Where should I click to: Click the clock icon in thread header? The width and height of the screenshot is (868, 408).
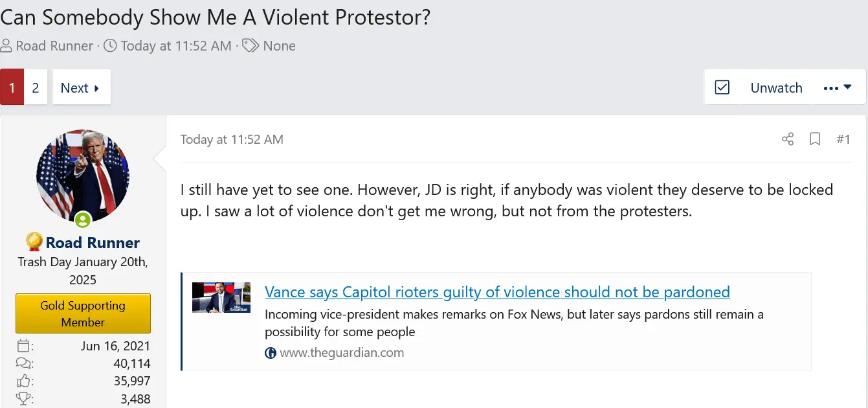point(111,46)
